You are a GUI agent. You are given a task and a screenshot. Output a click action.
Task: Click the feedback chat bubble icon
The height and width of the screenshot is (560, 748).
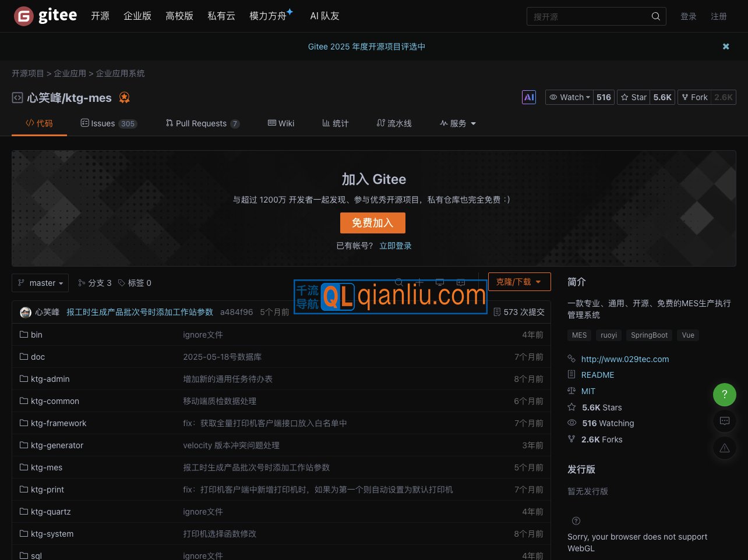coord(724,421)
